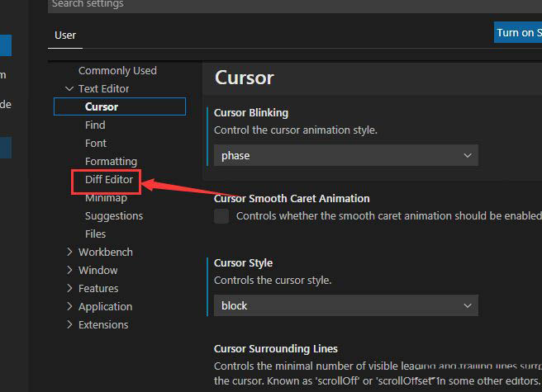
Task: Select Diff Editor in the settings tree
Action: coord(109,180)
